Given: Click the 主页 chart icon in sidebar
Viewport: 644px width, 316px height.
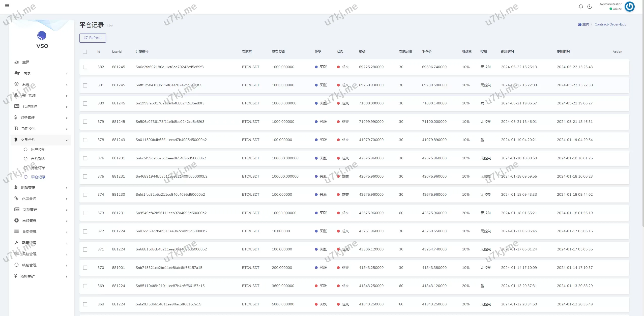Looking at the screenshot, I should pyautogui.click(x=17, y=62).
